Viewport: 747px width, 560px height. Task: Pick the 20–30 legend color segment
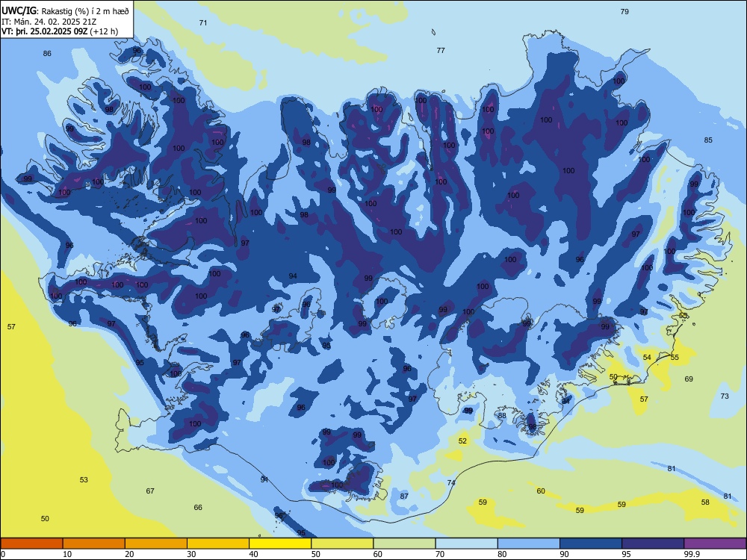[156, 544]
